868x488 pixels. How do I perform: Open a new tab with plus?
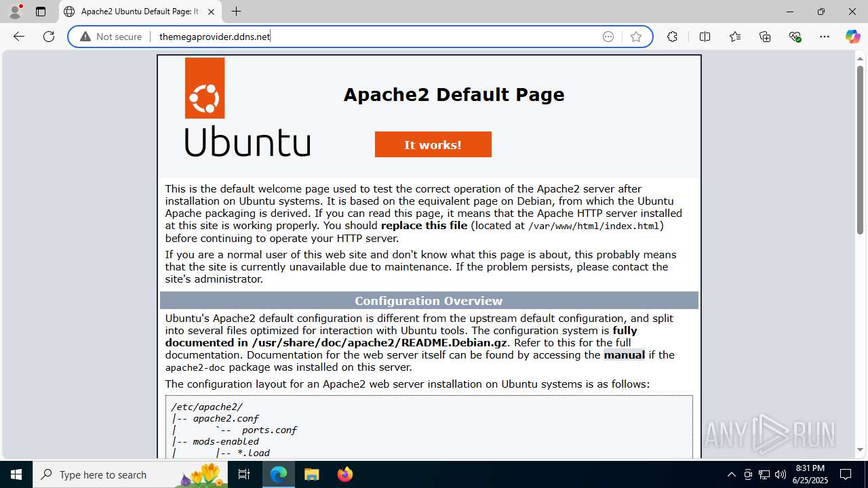[x=236, y=12]
